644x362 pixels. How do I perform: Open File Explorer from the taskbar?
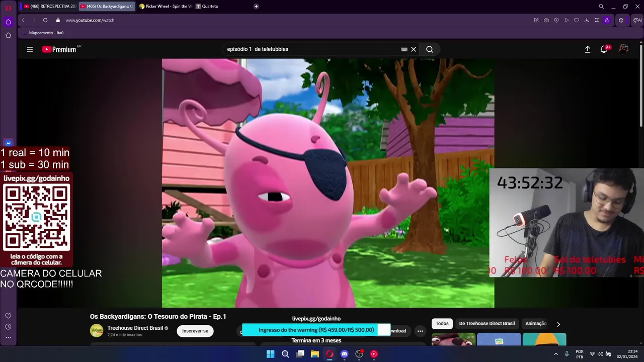315,354
